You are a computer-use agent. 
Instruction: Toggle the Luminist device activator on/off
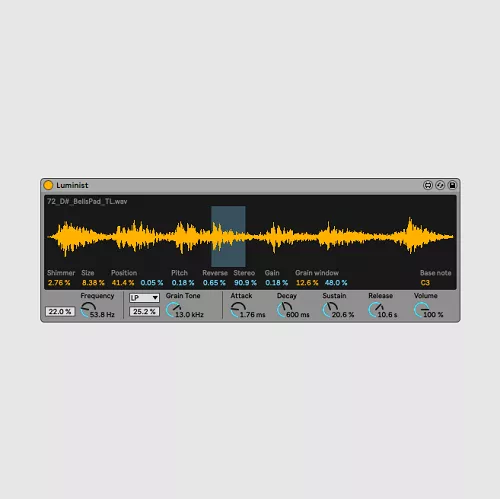click(x=48, y=185)
